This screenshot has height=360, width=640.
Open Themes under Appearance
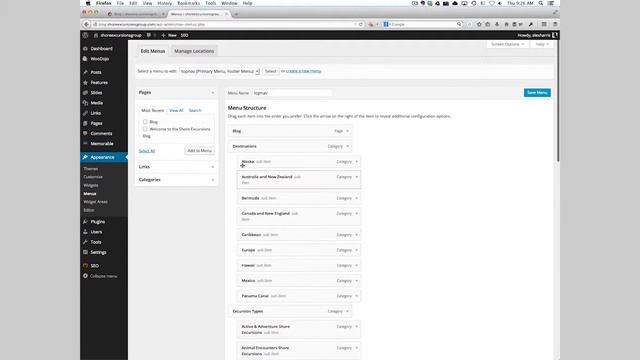coord(91,169)
